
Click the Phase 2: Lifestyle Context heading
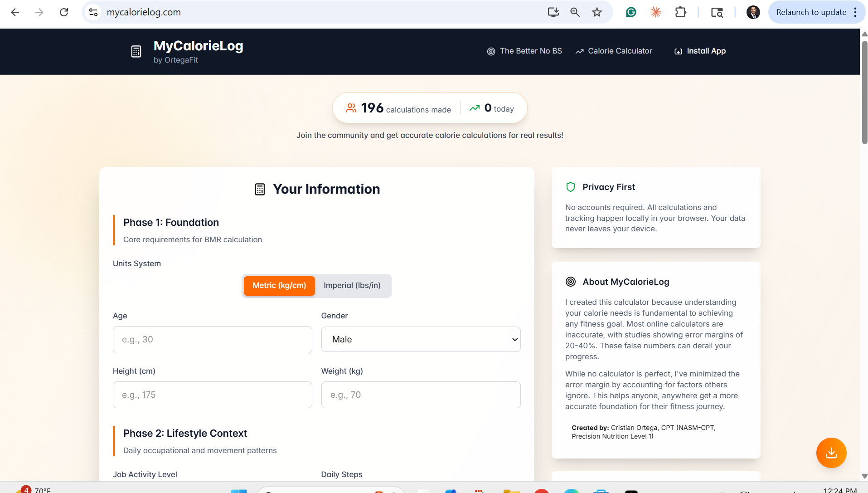click(x=185, y=433)
